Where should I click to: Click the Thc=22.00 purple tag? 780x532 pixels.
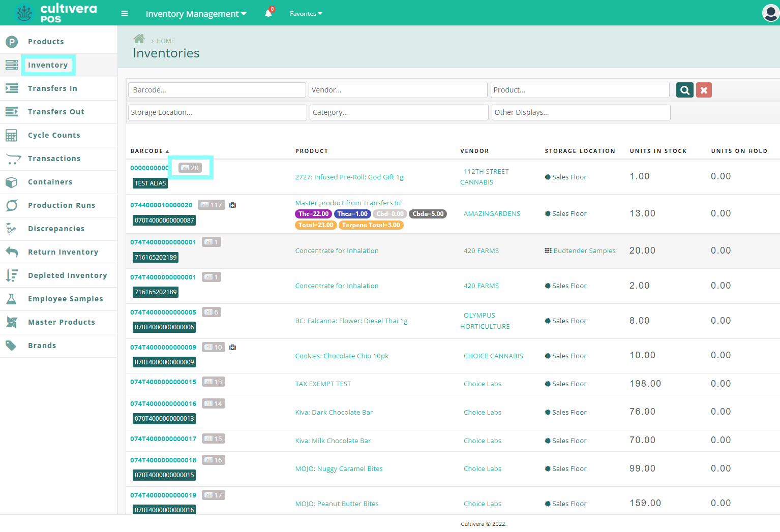point(313,214)
